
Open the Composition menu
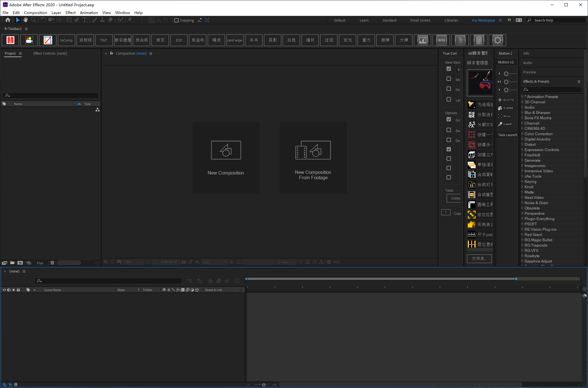[36, 13]
